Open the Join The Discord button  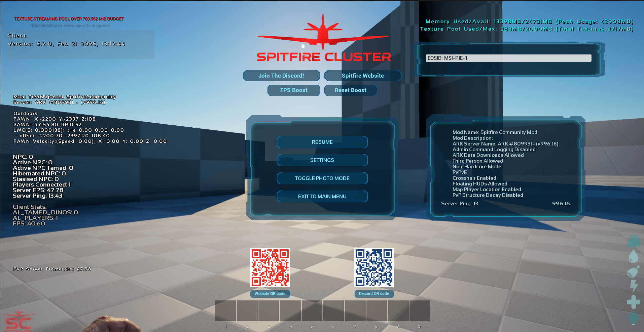[x=281, y=76]
